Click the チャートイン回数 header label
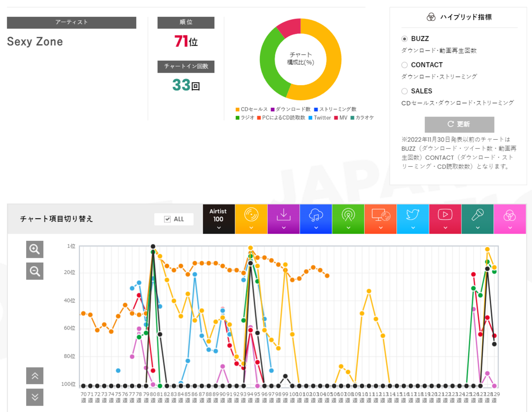This screenshot has width=532, height=412. [186, 66]
